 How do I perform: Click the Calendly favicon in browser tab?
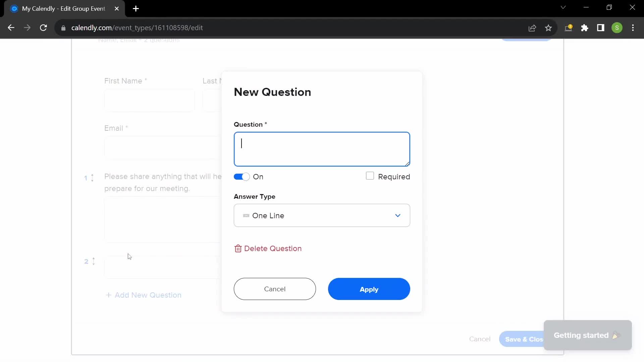14,8
